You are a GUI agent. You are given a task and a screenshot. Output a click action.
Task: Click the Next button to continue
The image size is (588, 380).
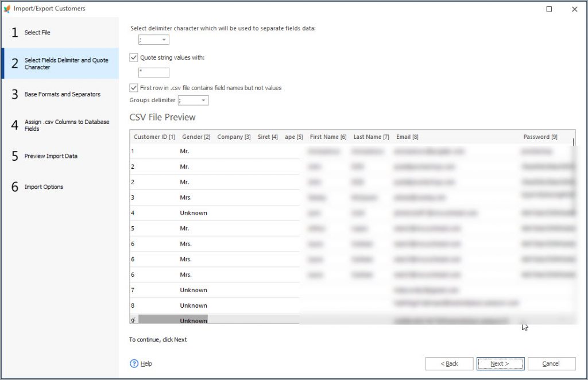tap(500, 363)
